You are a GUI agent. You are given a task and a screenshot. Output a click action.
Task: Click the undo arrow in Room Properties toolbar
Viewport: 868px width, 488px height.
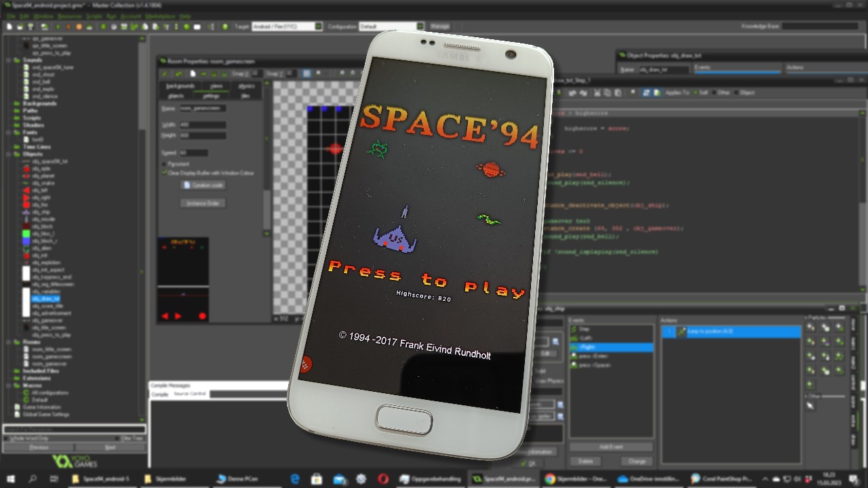(x=179, y=73)
